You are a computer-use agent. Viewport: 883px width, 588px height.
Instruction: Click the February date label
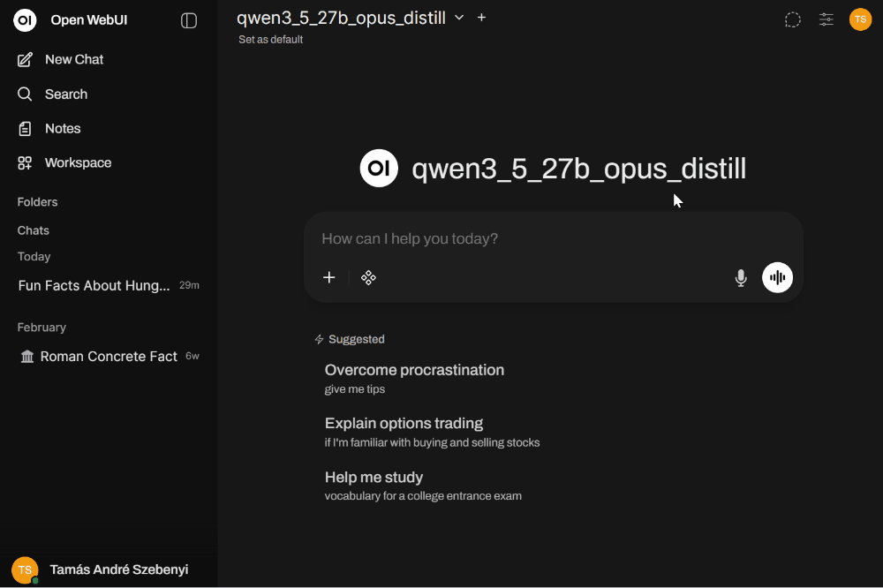(x=42, y=328)
